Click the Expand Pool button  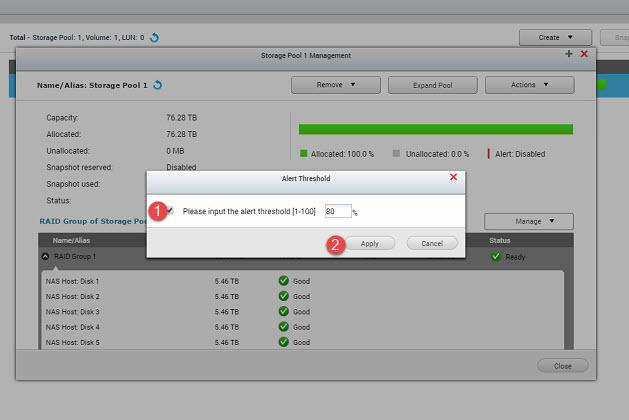433,85
